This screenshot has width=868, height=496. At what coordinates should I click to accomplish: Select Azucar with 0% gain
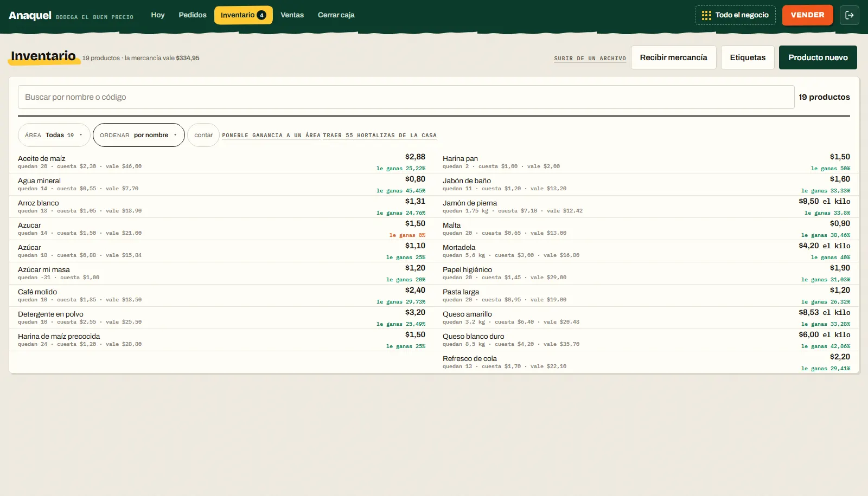(x=221, y=229)
